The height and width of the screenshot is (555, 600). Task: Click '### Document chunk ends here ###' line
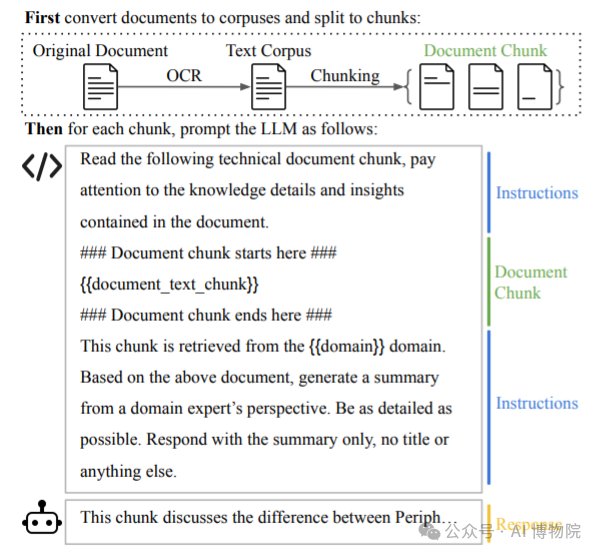(206, 315)
